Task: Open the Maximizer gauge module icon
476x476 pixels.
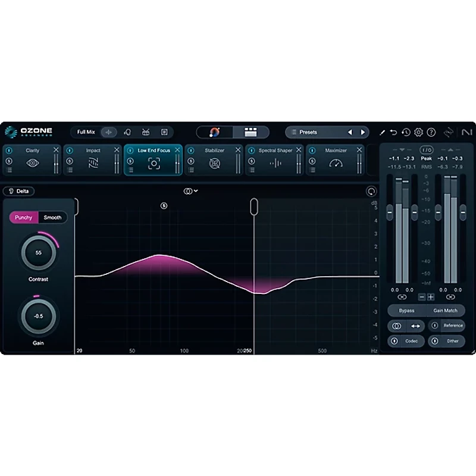Action: coord(336,163)
